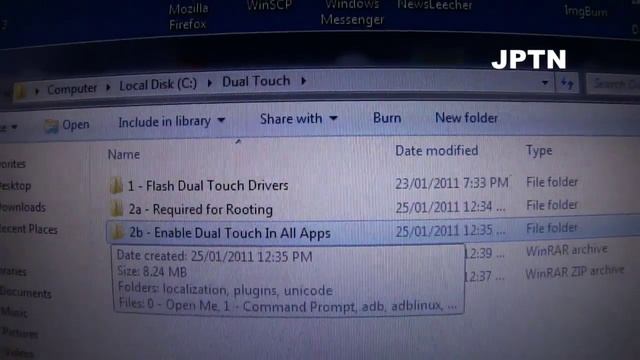Click the date '23/01/2011 7:33 PM'

(x=452, y=183)
